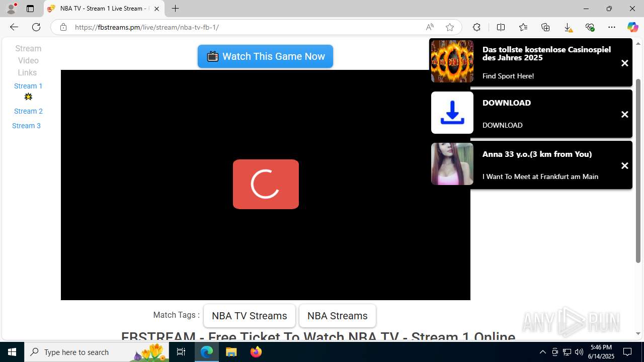Open File Explorer from the taskbar
Image resolution: width=644 pixels, height=362 pixels.
pyautogui.click(x=231, y=352)
